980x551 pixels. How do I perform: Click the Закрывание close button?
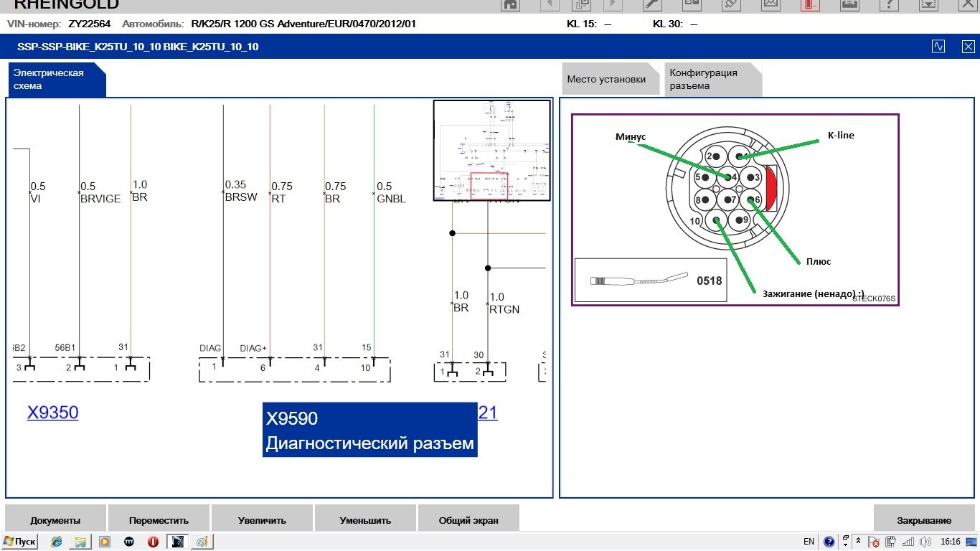924,520
